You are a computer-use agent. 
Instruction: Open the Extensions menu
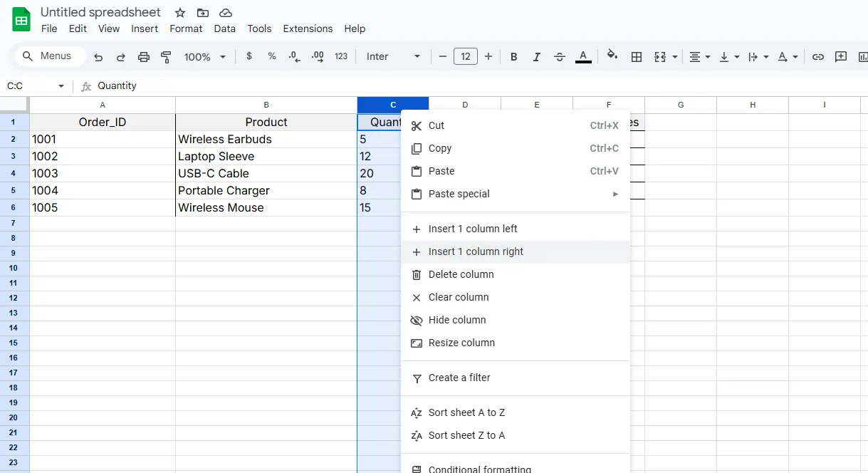[x=308, y=28]
